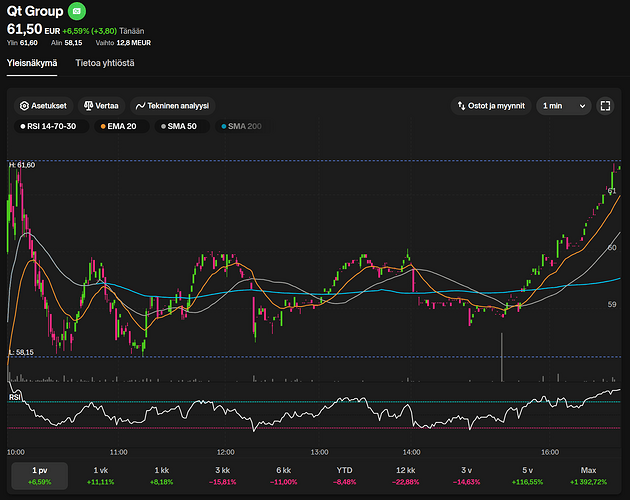The height and width of the screenshot is (500, 630).
Task: Click the H: 61,60 high label
Action: click(x=22, y=165)
